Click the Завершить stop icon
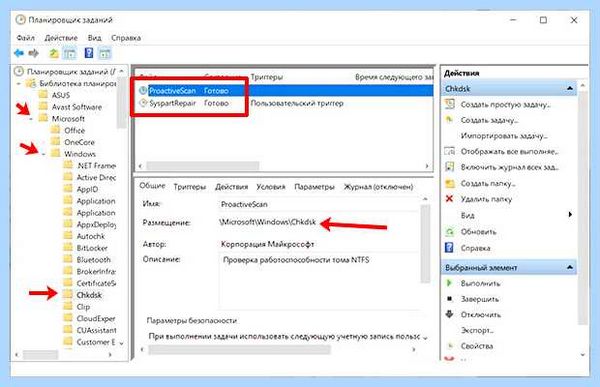The width and height of the screenshot is (600, 387). pyautogui.click(x=450, y=299)
